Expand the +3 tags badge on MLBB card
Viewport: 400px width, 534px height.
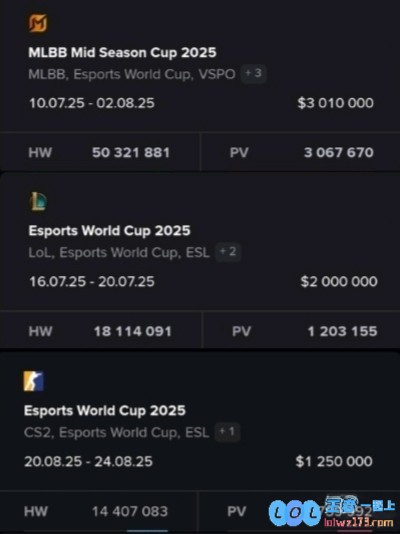(254, 74)
